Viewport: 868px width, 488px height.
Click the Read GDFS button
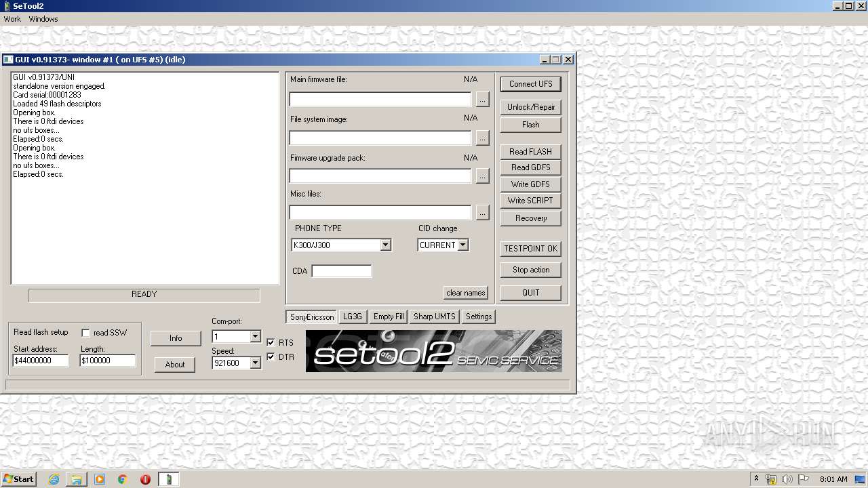(x=531, y=167)
